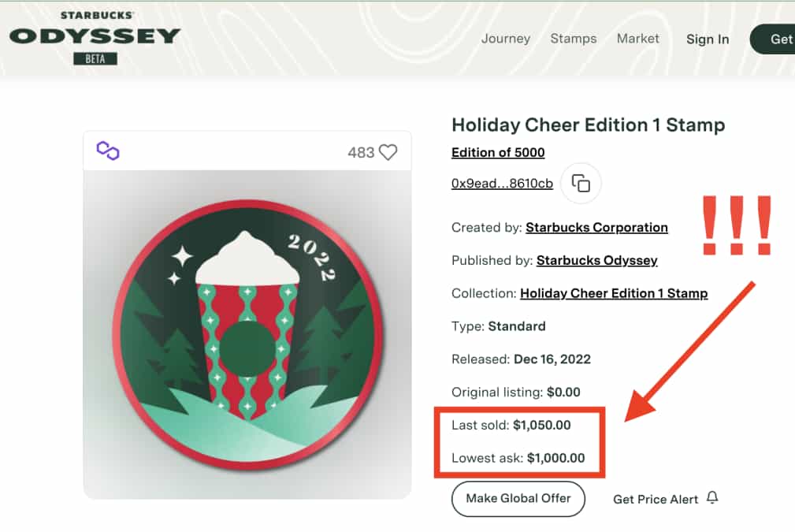
Task: Click the Holiday Cheer Edition 1 Stamp title
Action: (588, 125)
